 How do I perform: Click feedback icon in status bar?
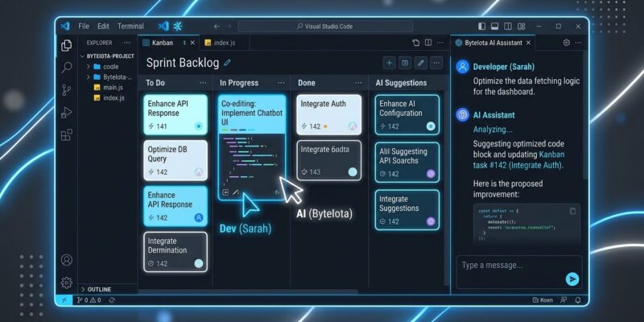tap(563, 300)
